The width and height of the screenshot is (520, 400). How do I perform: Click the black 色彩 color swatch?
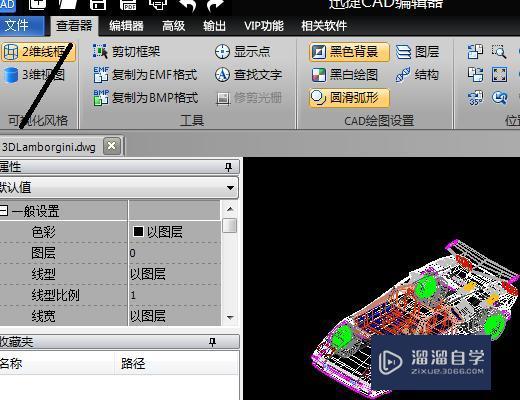(138, 232)
